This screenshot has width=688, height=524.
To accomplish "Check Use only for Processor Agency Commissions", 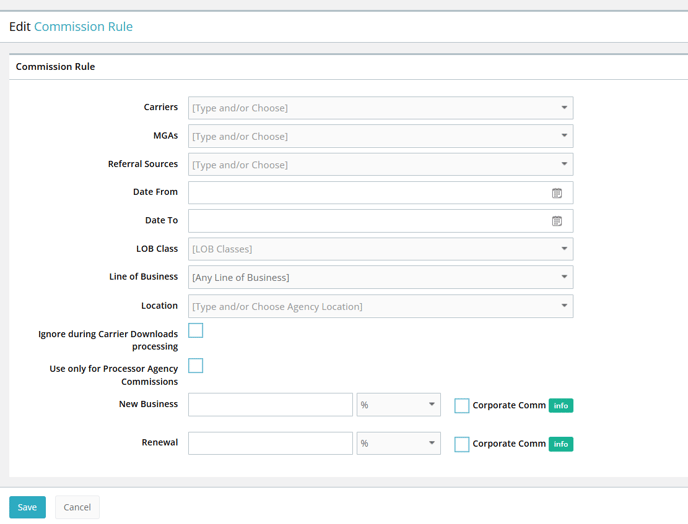I will [196, 366].
